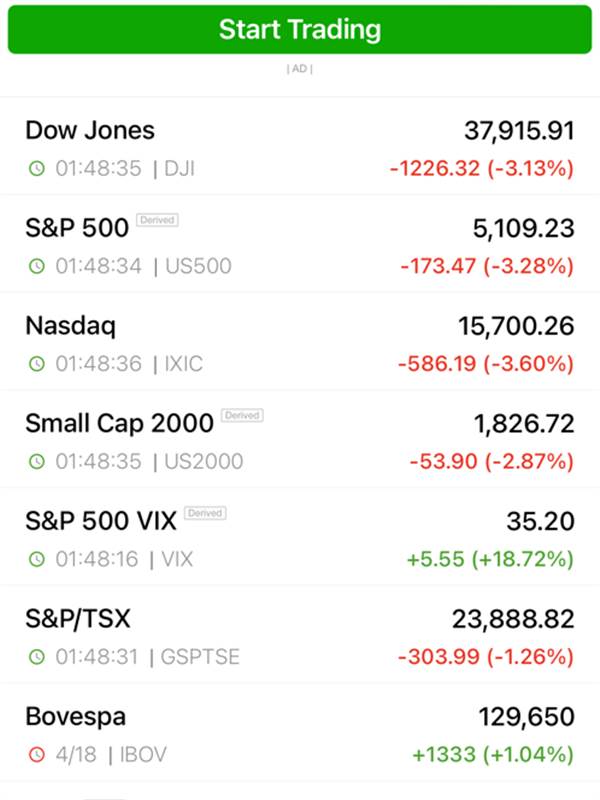
Task: Click the clock icon beside US2000
Action: pyautogui.click(x=37, y=461)
